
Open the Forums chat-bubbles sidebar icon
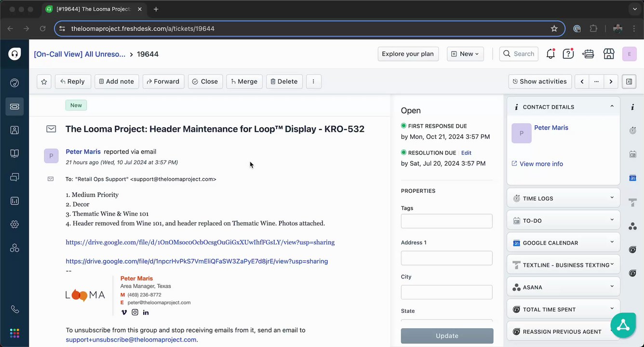14,177
